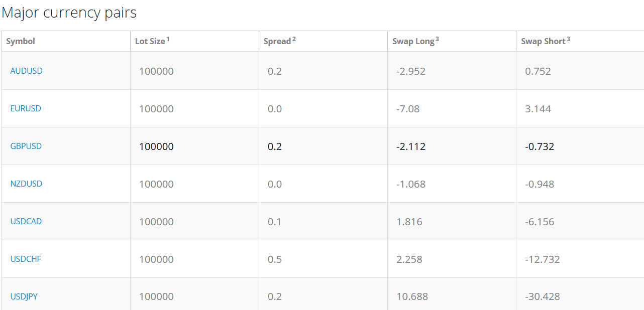Click the USDJPY swap short value -30.428

pyautogui.click(x=542, y=297)
